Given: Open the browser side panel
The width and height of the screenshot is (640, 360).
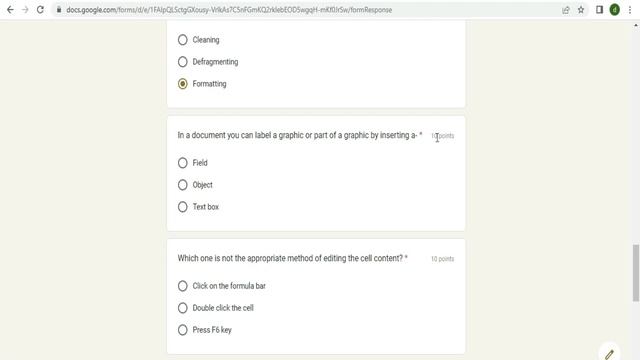Looking at the screenshot, I should (599, 10).
